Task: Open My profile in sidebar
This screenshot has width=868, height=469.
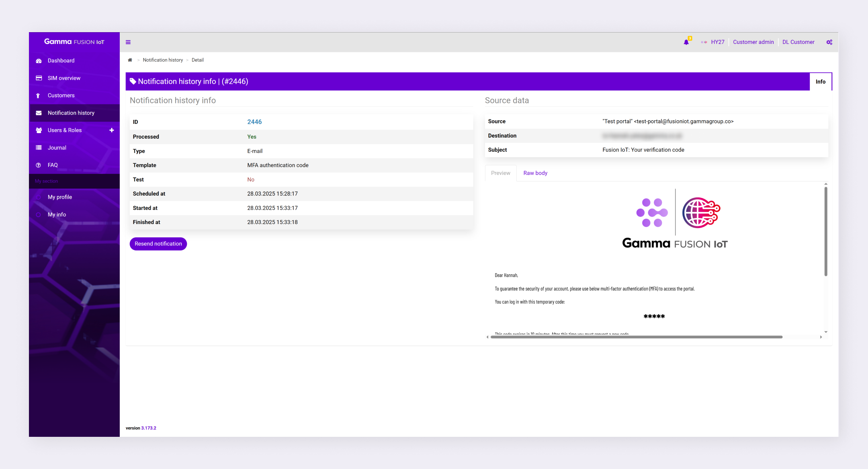Action: point(59,197)
